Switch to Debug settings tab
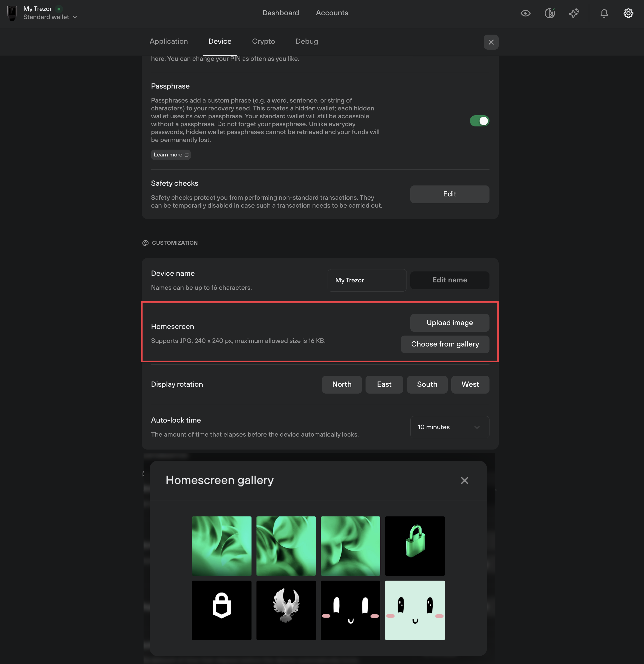644x664 pixels. (x=307, y=41)
